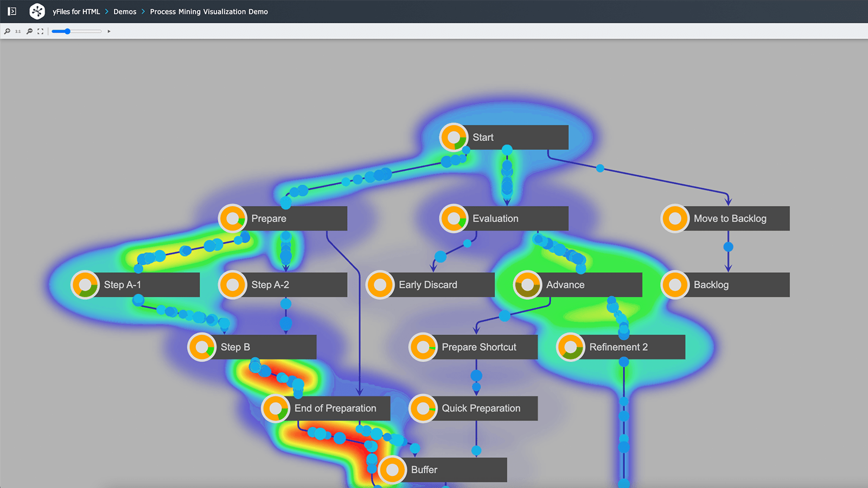Click the Step B donut icon
The image size is (868, 488).
click(202, 347)
